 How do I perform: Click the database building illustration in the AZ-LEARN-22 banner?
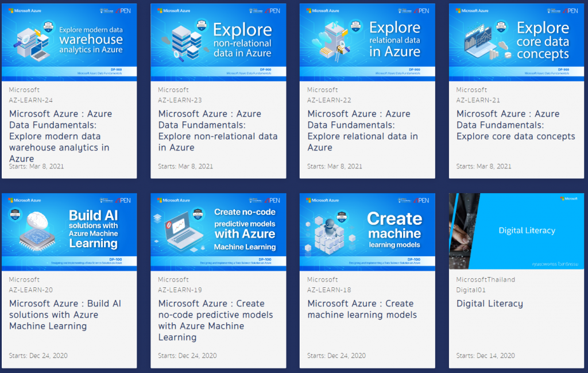click(332, 42)
